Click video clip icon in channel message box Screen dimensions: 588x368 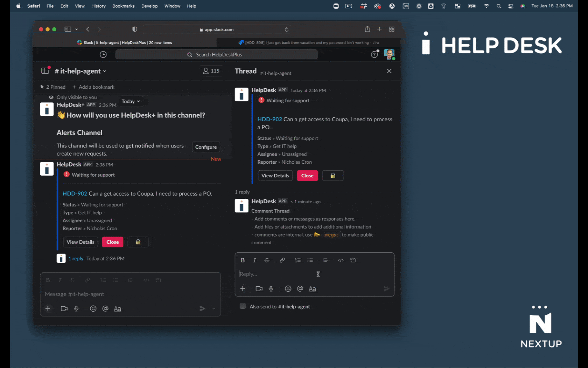tap(64, 308)
